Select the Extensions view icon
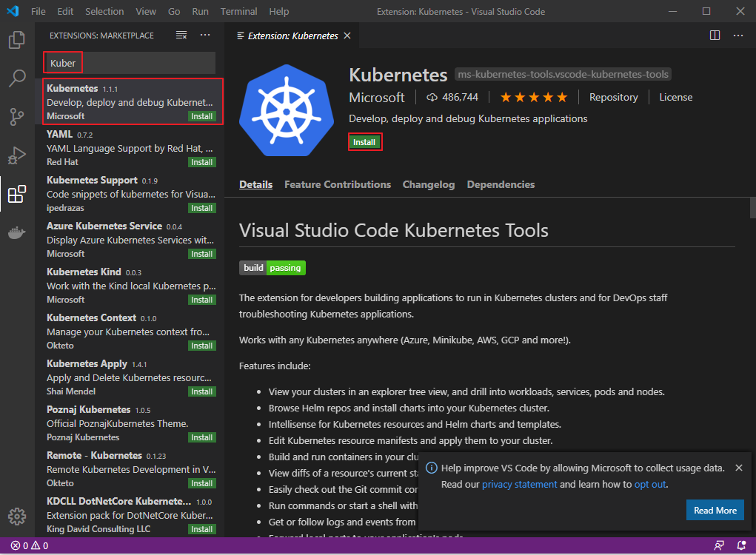Image resolution: width=756 pixels, height=555 pixels. (x=17, y=194)
